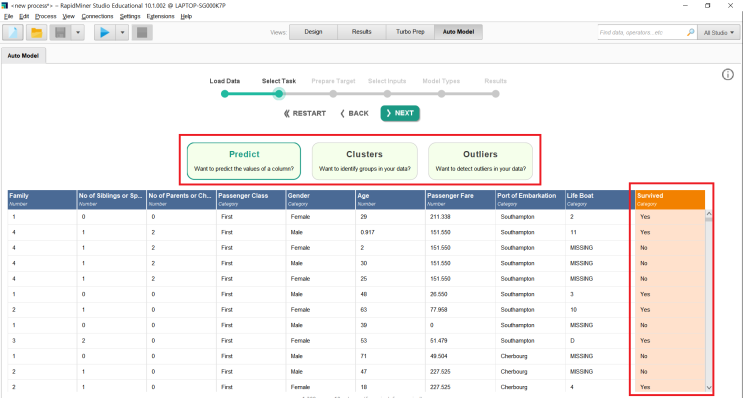Click the fare value 49.504
This screenshot has height=398, width=743.
click(x=439, y=356)
